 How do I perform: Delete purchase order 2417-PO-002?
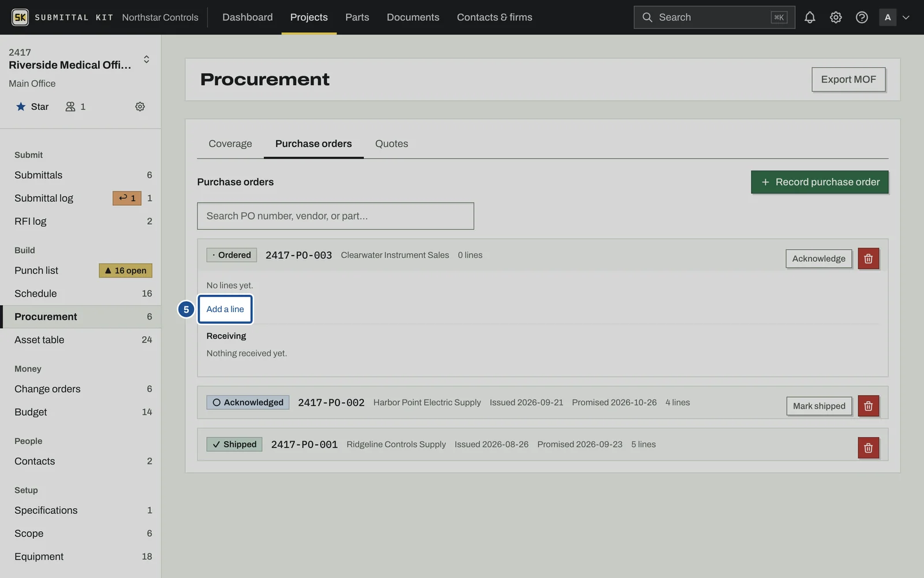point(868,406)
